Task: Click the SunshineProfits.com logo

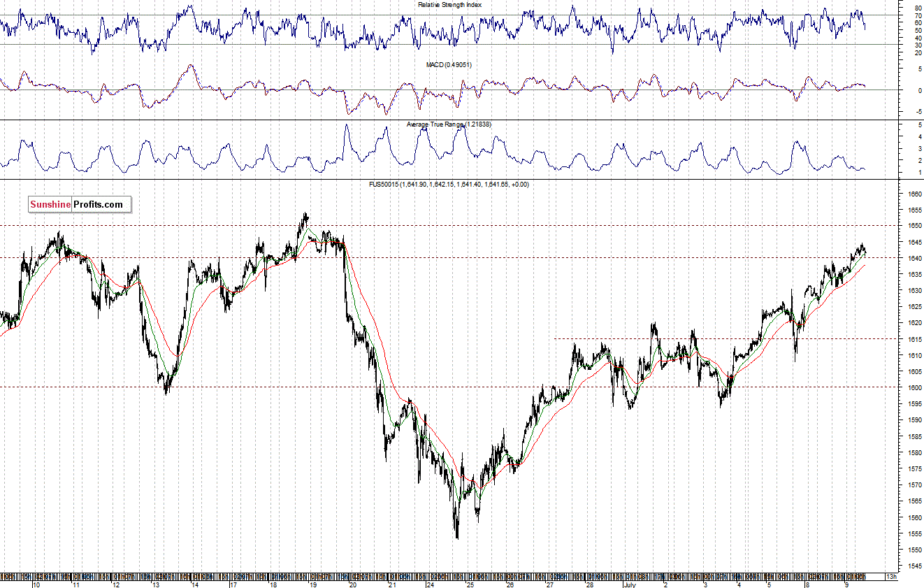Action: click(79, 204)
